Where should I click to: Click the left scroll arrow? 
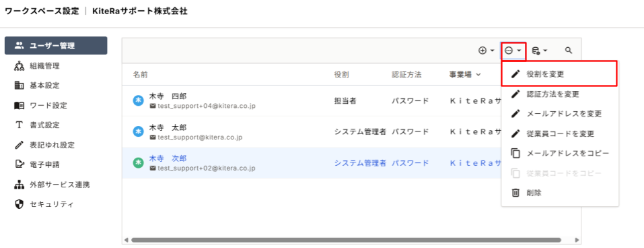127,240
